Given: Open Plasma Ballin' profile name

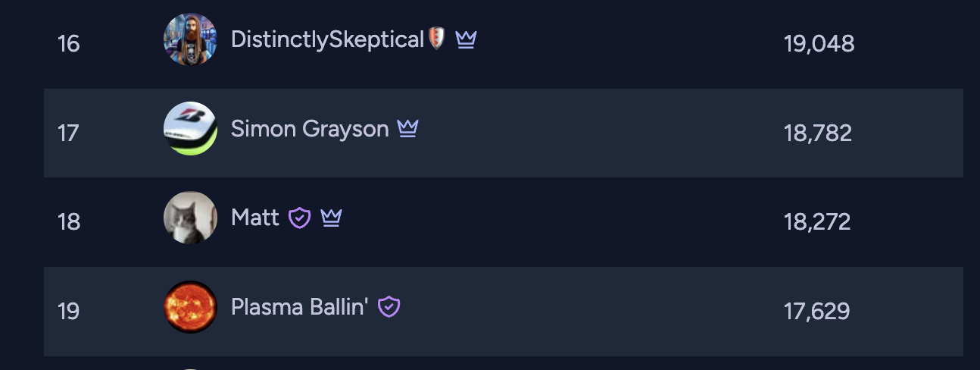Looking at the screenshot, I should 300,307.
